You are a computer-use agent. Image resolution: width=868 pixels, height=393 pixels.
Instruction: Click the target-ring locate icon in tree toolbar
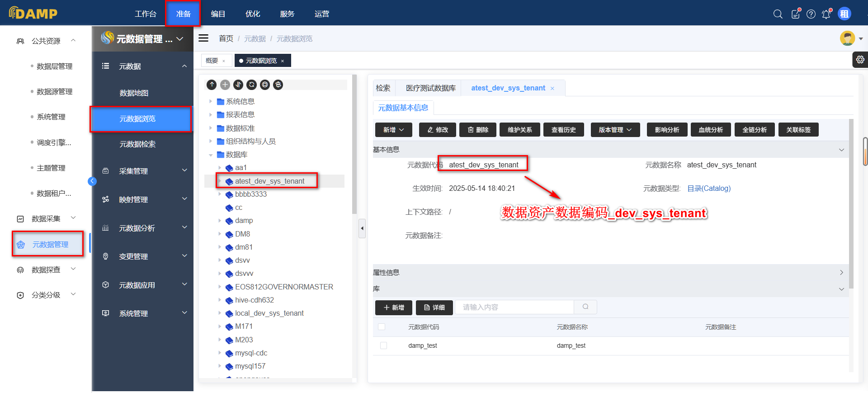265,85
